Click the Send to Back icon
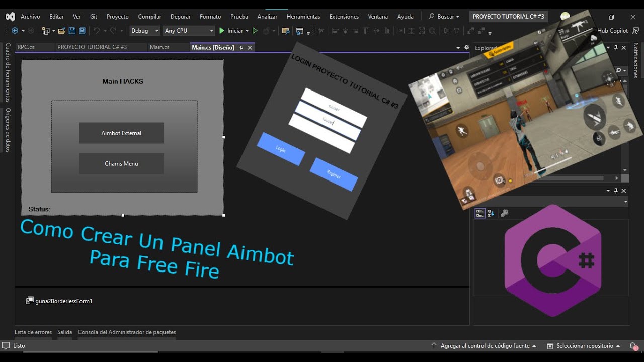This screenshot has width=644, height=362. [480, 31]
